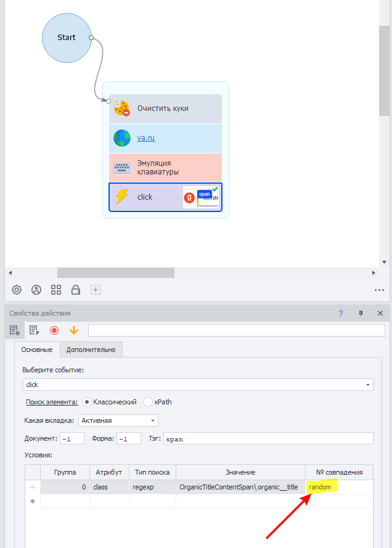Click the horizontal scrollbar thumb
The width and height of the screenshot is (392, 548).
tap(116, 272)
